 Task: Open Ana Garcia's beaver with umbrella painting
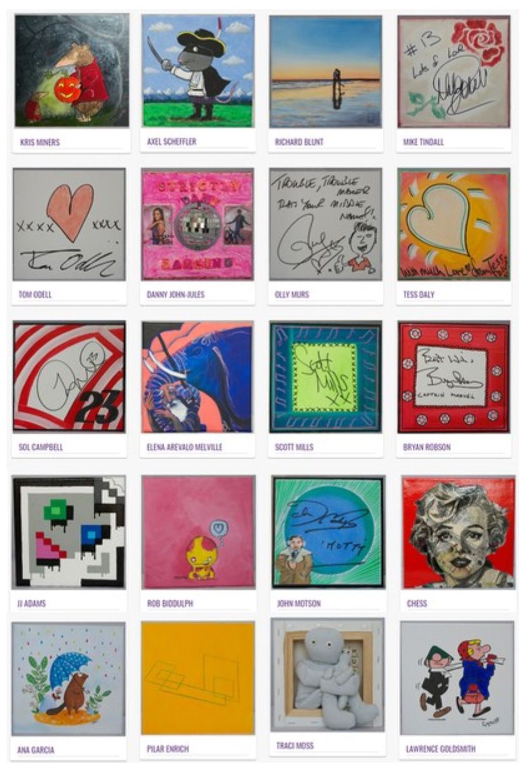68,678
